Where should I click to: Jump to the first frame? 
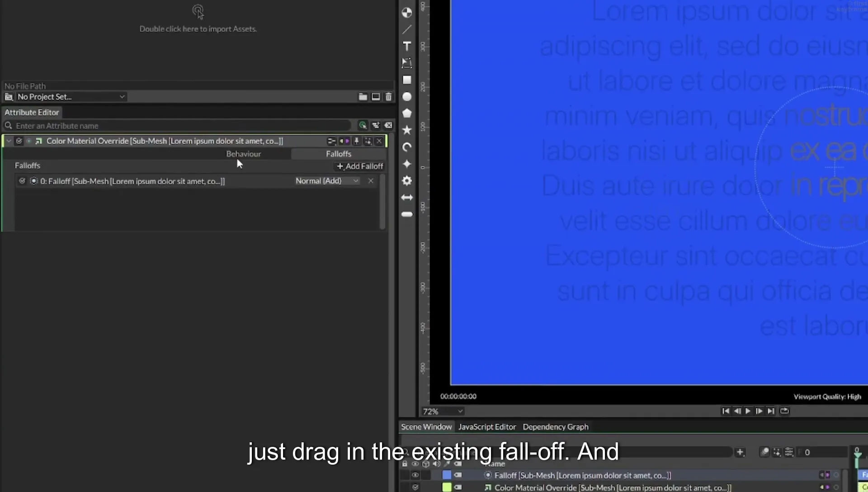point(726,411)
